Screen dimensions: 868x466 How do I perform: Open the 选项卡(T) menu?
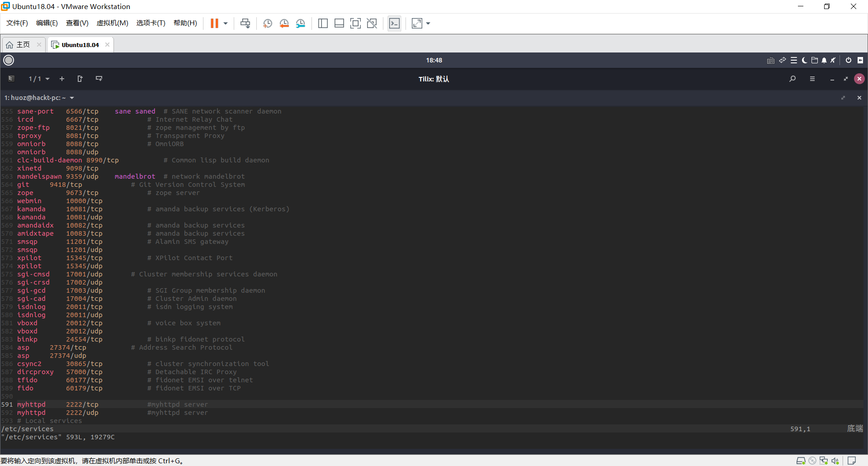151,23
